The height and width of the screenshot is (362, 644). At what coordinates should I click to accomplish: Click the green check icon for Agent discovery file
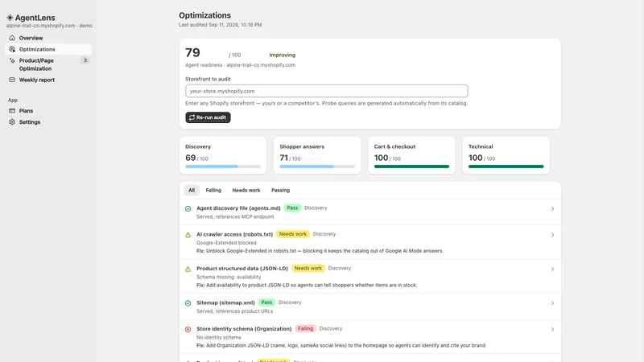pyautogui.click(x=188, y=209)
